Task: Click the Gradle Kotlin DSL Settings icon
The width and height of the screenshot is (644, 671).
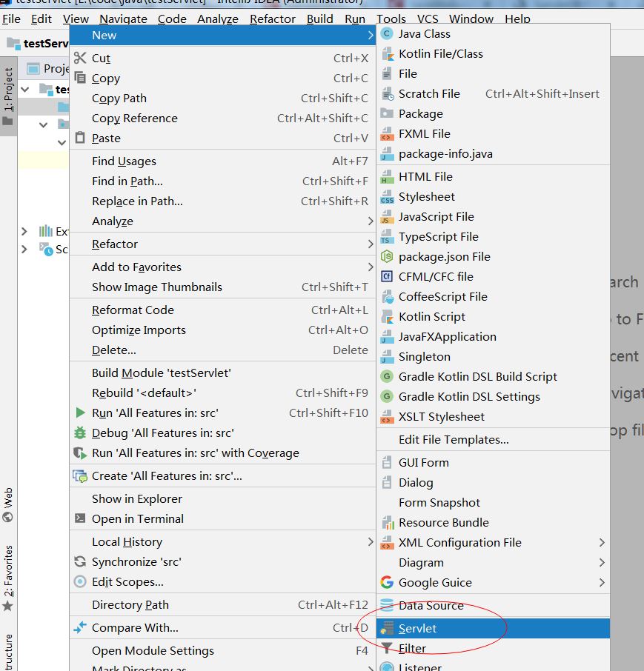Action: click(387, 397)
